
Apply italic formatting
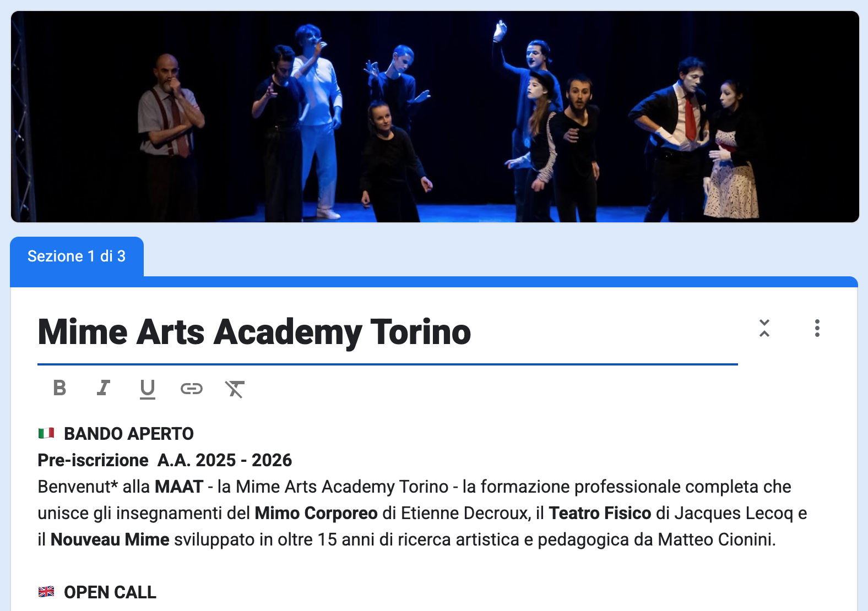pyautogui.click(x=104, y=389)
